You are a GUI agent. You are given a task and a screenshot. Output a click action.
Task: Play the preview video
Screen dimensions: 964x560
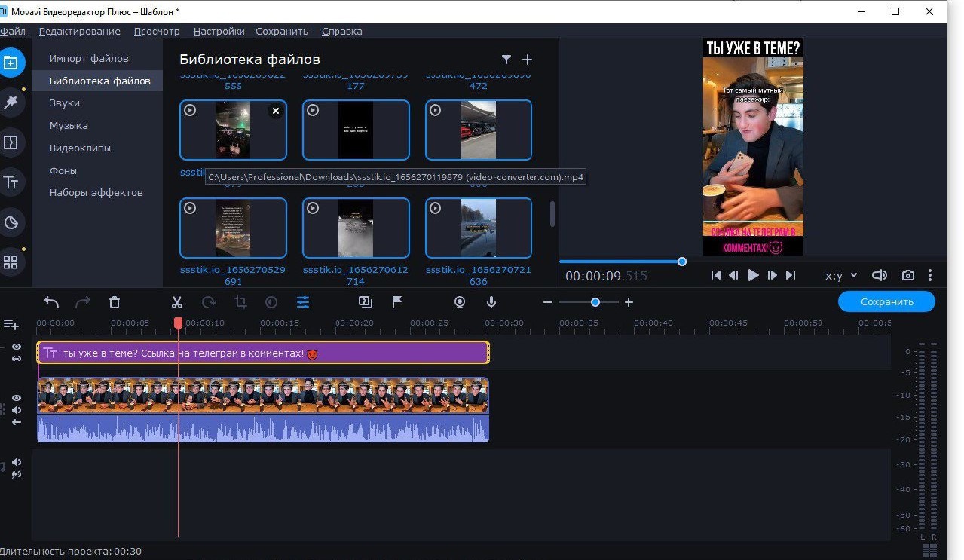point(753,276)
